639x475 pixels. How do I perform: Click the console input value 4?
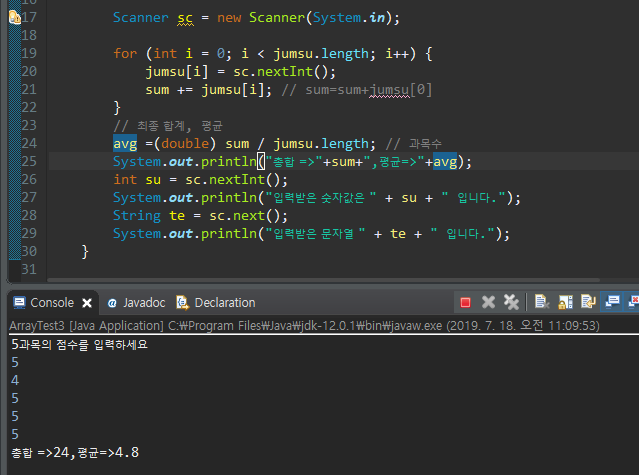pos(15,380)
